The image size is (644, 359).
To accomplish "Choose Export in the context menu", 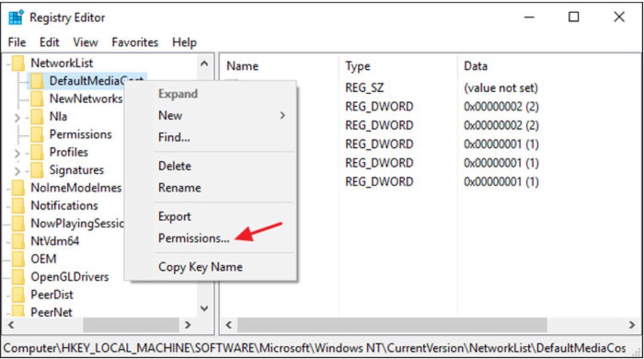I will click(x=175, y=216).
